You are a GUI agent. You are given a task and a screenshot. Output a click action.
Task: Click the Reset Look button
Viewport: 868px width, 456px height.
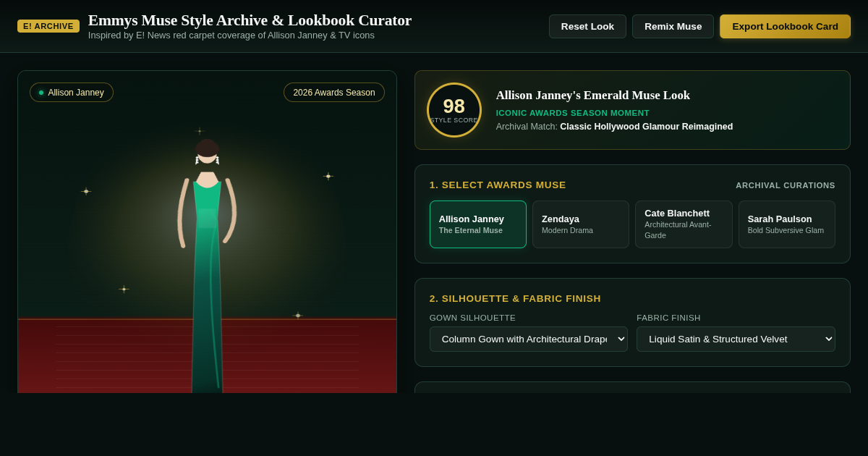[x=587, y=27]
